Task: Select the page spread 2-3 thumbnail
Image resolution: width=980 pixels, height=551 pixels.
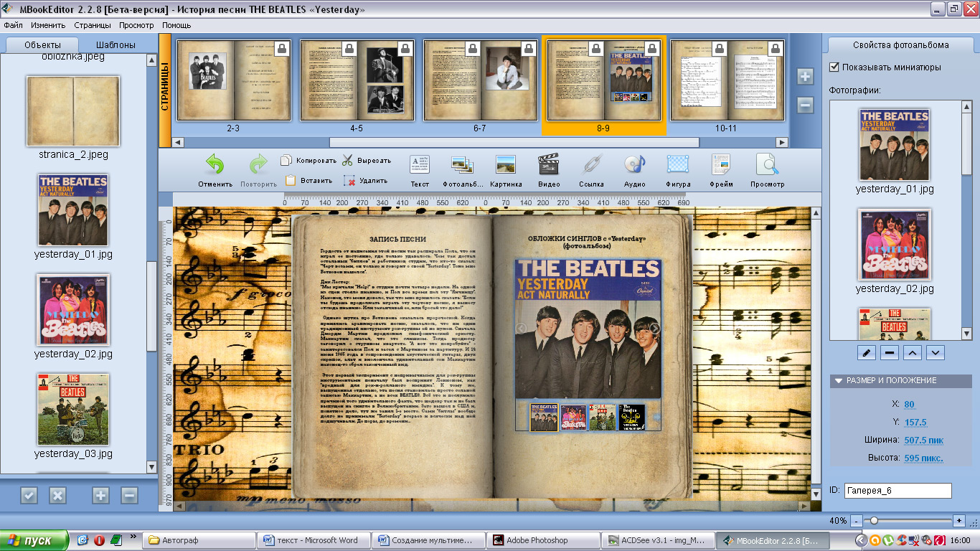Action: point(234,80)
